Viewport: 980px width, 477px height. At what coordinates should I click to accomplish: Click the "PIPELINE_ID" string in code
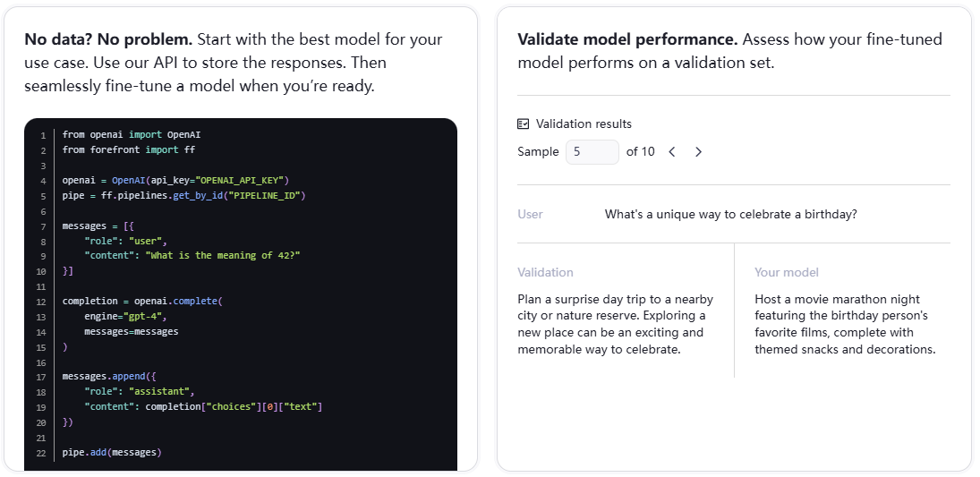[x=268, y=195]
